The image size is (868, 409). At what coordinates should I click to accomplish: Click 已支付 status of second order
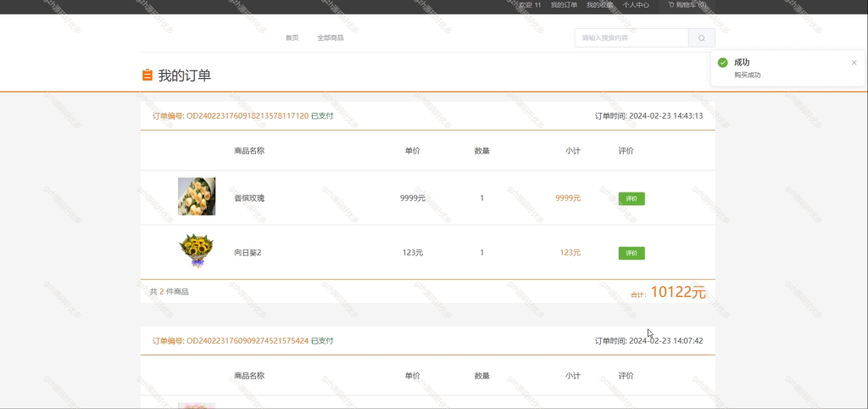322,341
